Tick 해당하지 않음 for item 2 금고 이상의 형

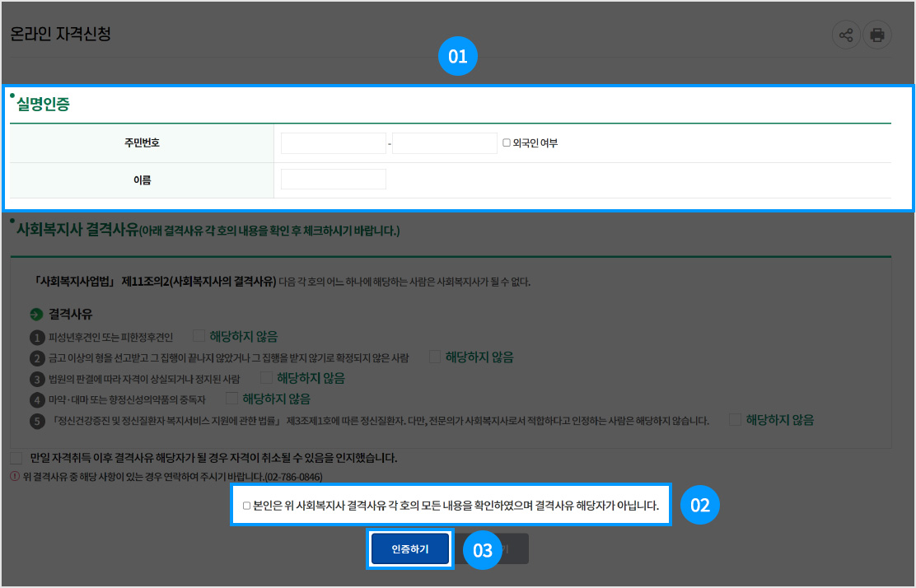coord(435,357)
